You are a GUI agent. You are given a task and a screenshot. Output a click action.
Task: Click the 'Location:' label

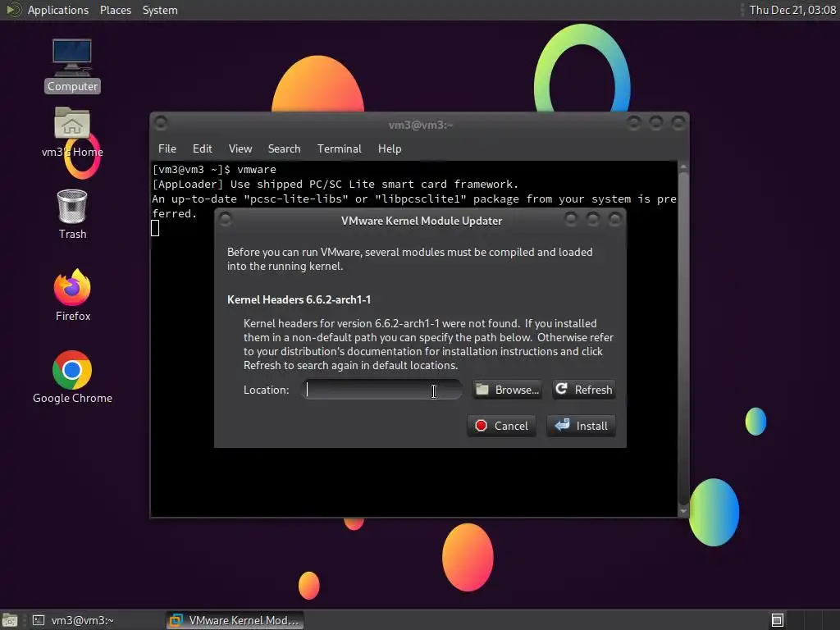[x=267, y=390]
